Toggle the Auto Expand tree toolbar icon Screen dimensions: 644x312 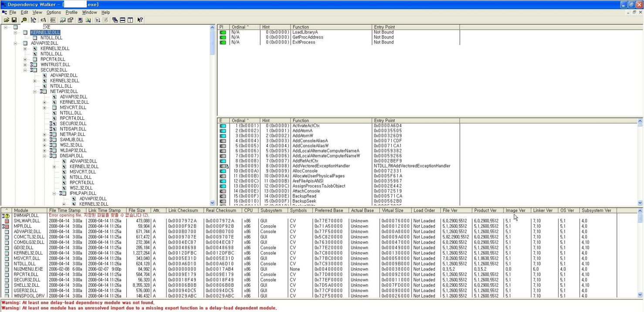(x=34, y=20)
